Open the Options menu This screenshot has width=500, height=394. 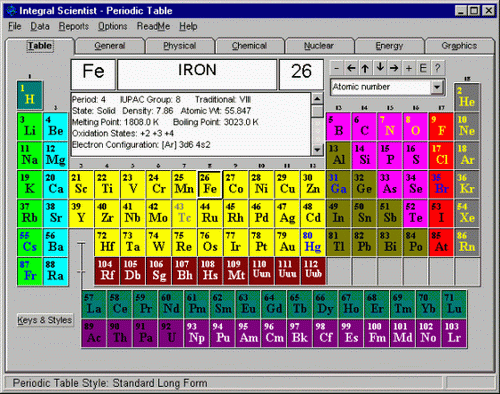pos(112,26)
